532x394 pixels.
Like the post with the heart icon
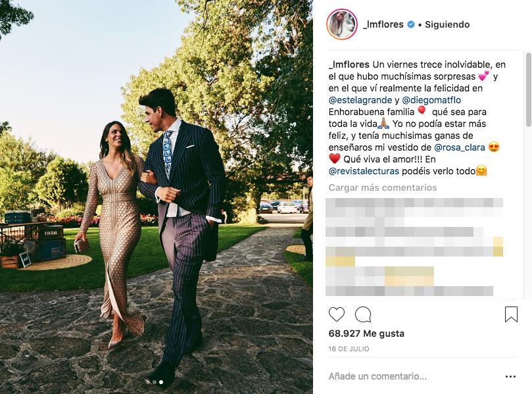(x=337, y=314)
